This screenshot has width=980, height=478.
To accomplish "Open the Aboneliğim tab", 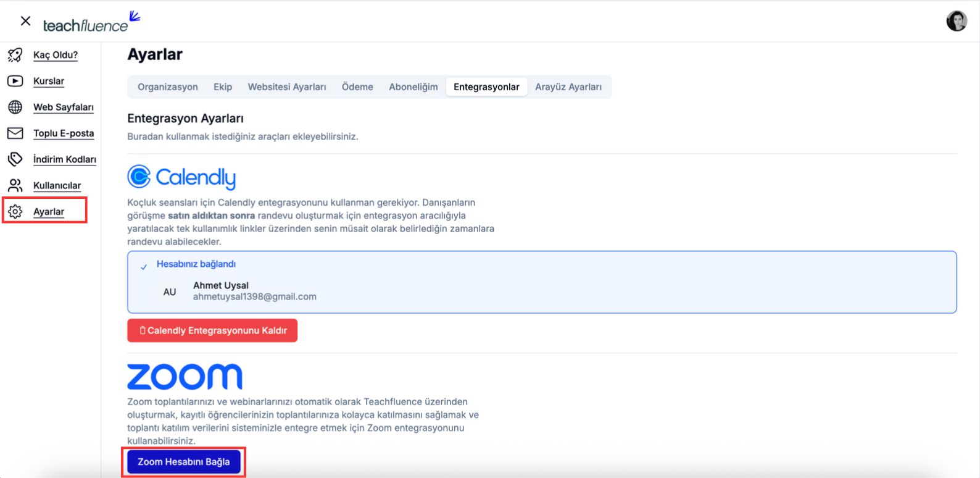I will (x=413, y=87).
